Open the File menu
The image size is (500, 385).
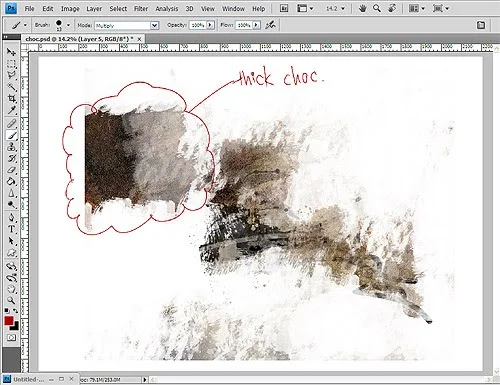point(30,9)
